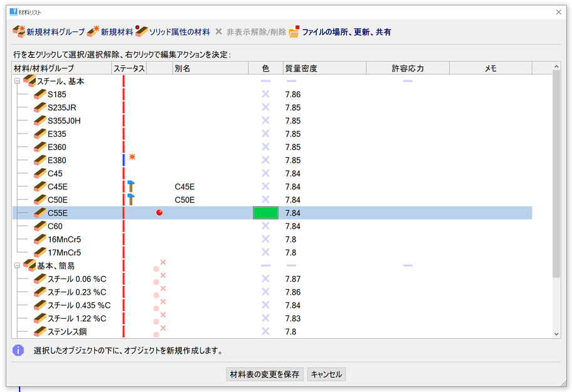This screenshot has height=392, width=572.
Task: Click the 新規材料 toolbar icon
Action: click(x=93, y=31)
